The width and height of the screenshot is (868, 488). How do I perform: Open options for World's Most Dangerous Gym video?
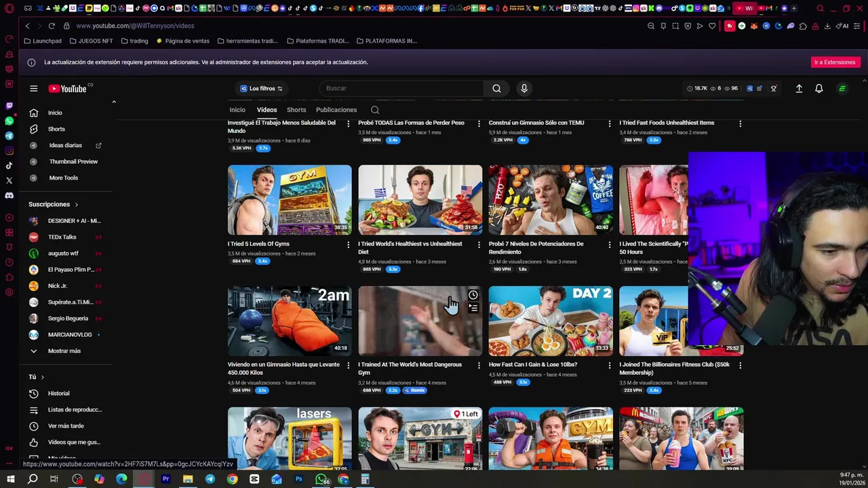(479, 365)
